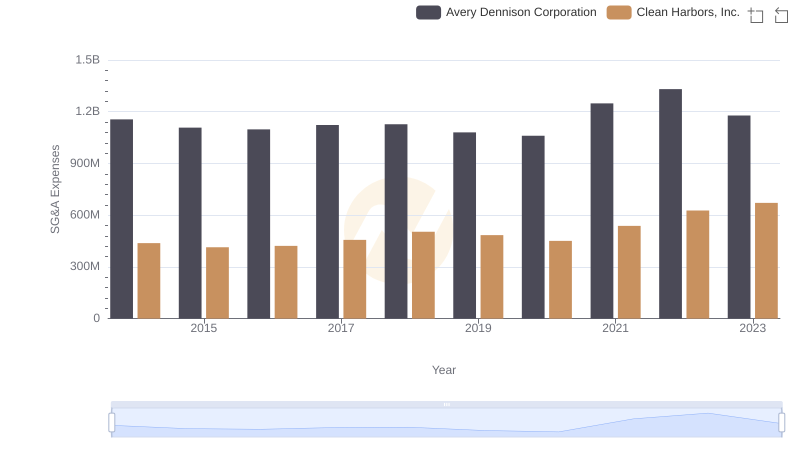Grab the left handle of the range slider
The width and height of the screenshot is (800, 461).
click(x=112, y=422)
